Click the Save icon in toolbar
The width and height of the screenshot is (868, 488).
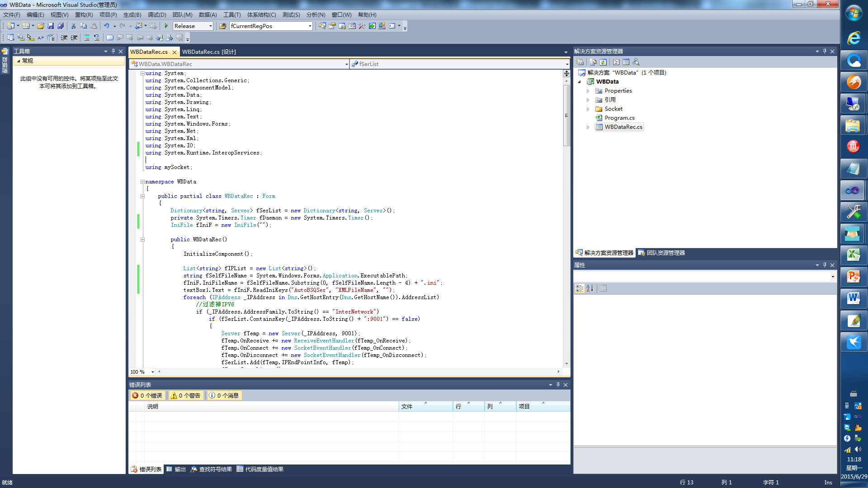pos(51,26)
